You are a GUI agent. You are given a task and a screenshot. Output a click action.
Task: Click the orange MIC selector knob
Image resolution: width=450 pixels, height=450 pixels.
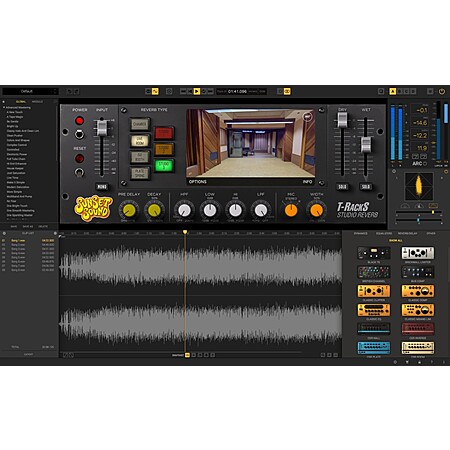tap(291, 211)
